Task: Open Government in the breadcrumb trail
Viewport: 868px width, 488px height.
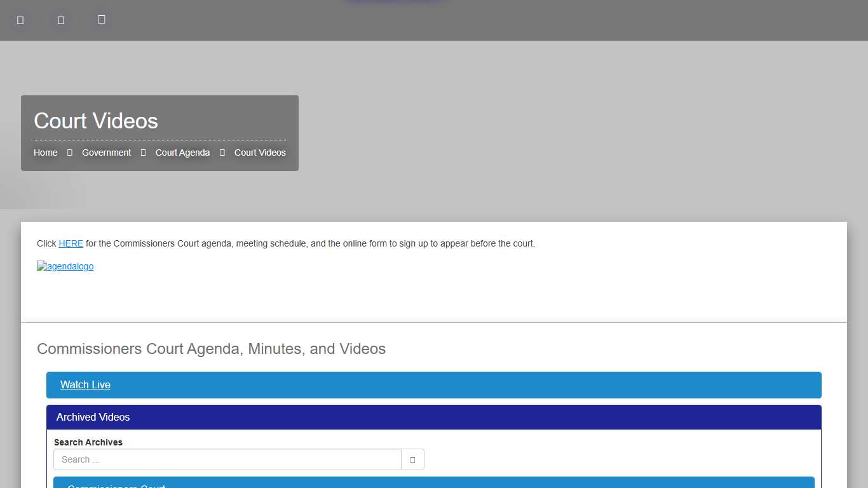Action: coord(106,152)
